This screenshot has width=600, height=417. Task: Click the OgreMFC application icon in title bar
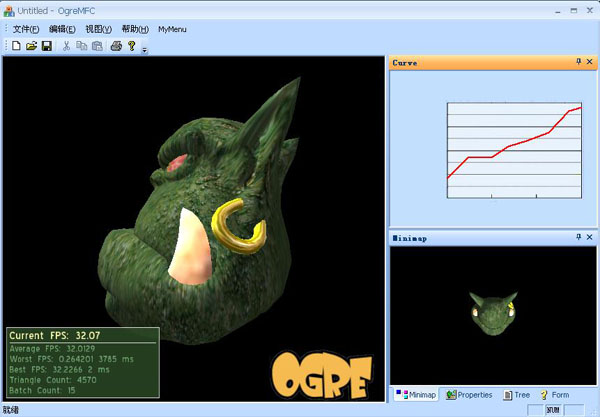pyautogui.click(x=9, y=11)
